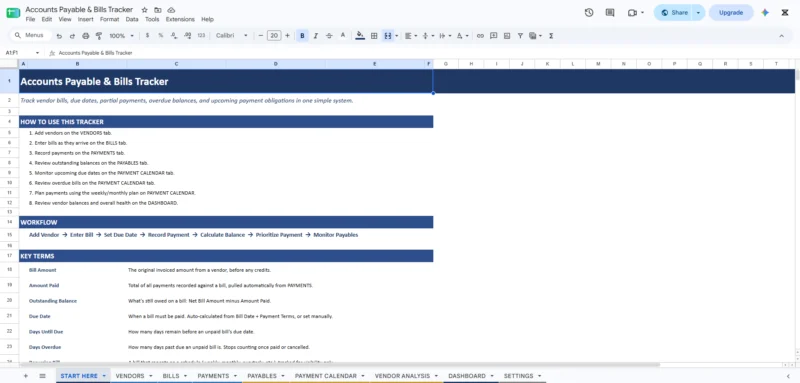Format cells as percent
Screen dimensions: 800x383
point(161,36)
